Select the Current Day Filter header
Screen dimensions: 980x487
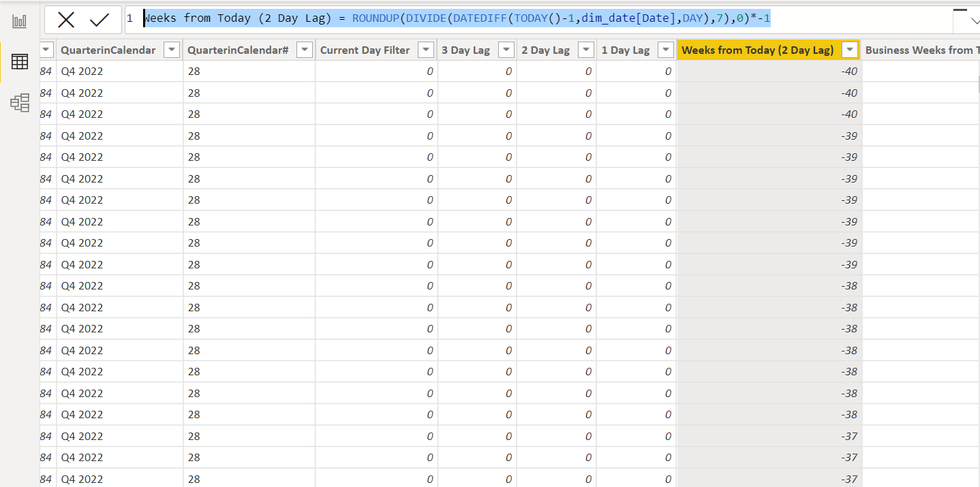(365, 50)
